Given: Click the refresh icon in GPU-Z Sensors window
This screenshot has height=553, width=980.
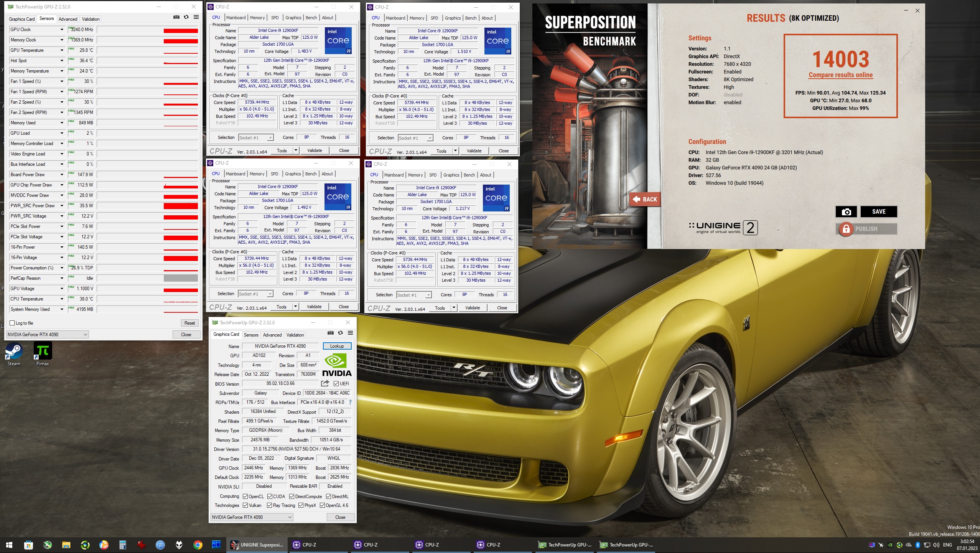Looking at the screenshot, I should [x=186, y=17].
